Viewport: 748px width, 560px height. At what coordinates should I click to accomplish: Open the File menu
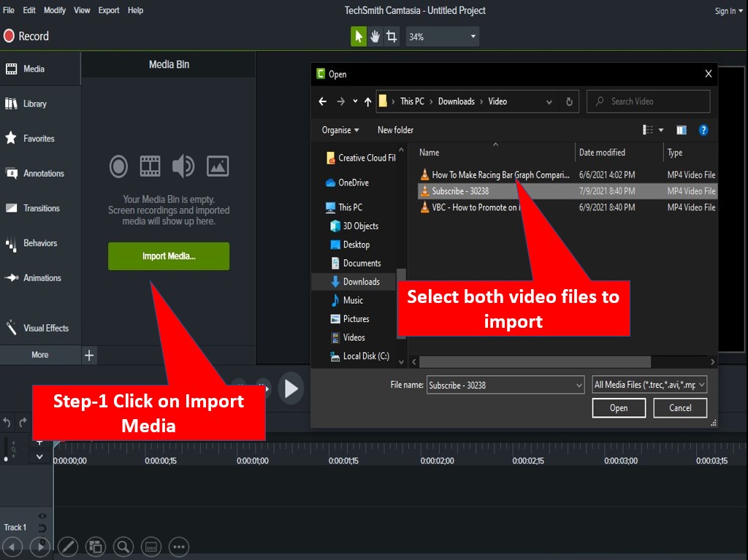[9, 10]
